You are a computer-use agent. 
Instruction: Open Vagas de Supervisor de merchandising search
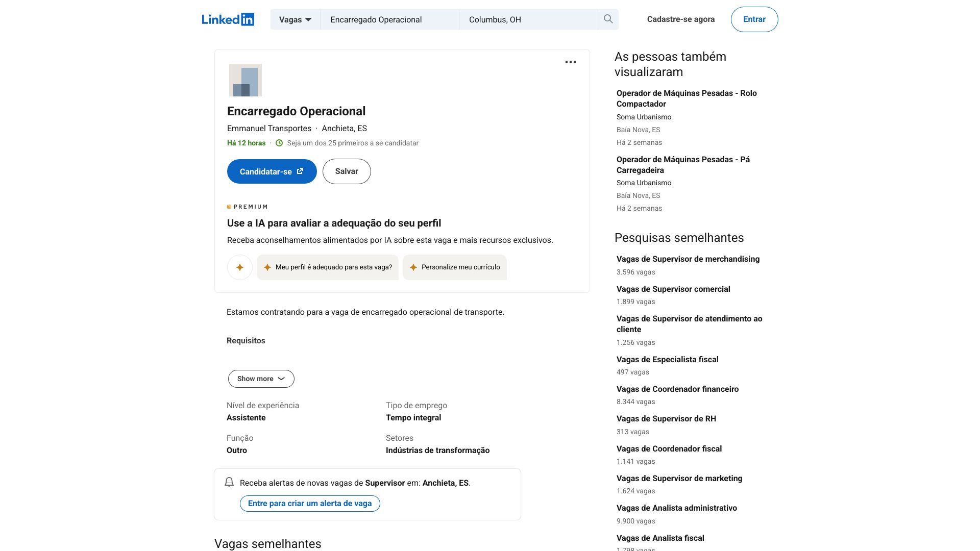688,259
